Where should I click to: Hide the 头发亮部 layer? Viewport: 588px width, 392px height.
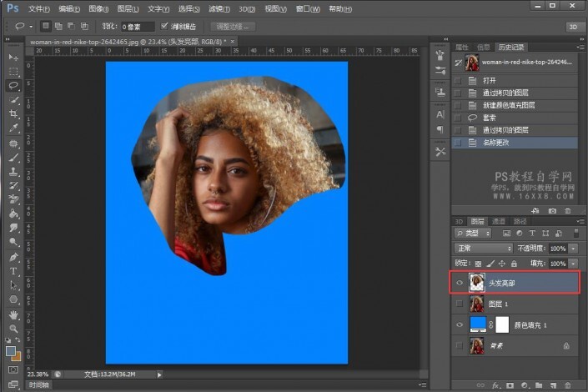[460, 284]
